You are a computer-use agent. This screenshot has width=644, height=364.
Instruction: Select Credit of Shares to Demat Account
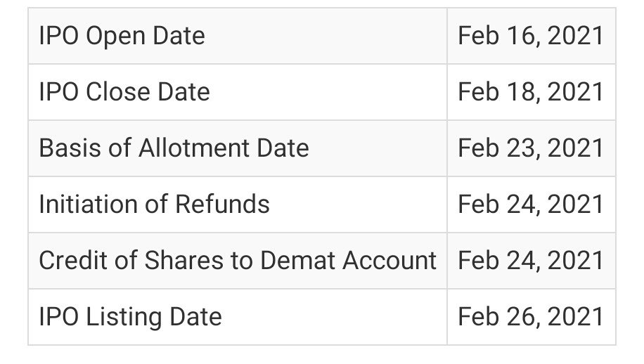(238, 260)
